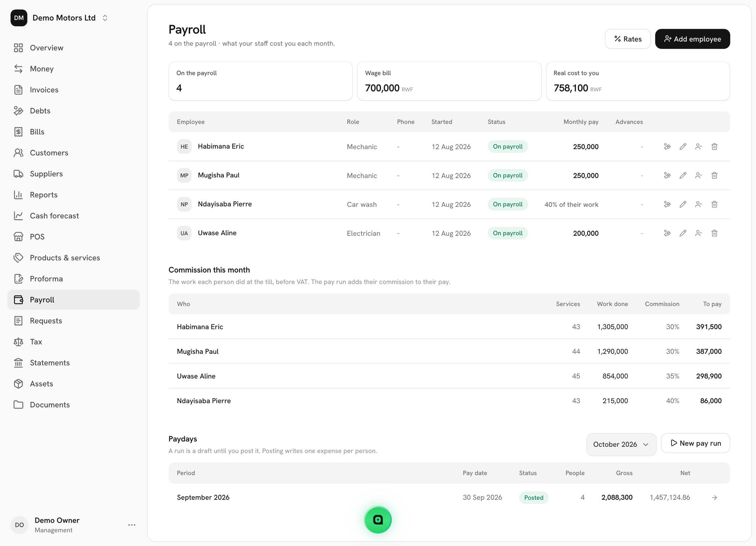Click the Electrician role cell
The image size is (756, 546).
click(363, 233)
